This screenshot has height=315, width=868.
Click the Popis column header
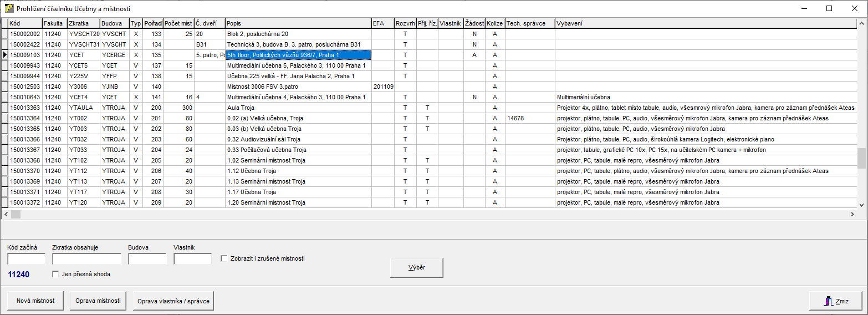point(298,23)
